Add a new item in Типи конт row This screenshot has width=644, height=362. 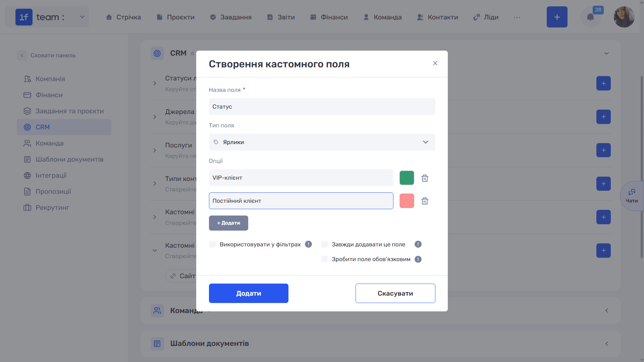(x=604, y=184)
